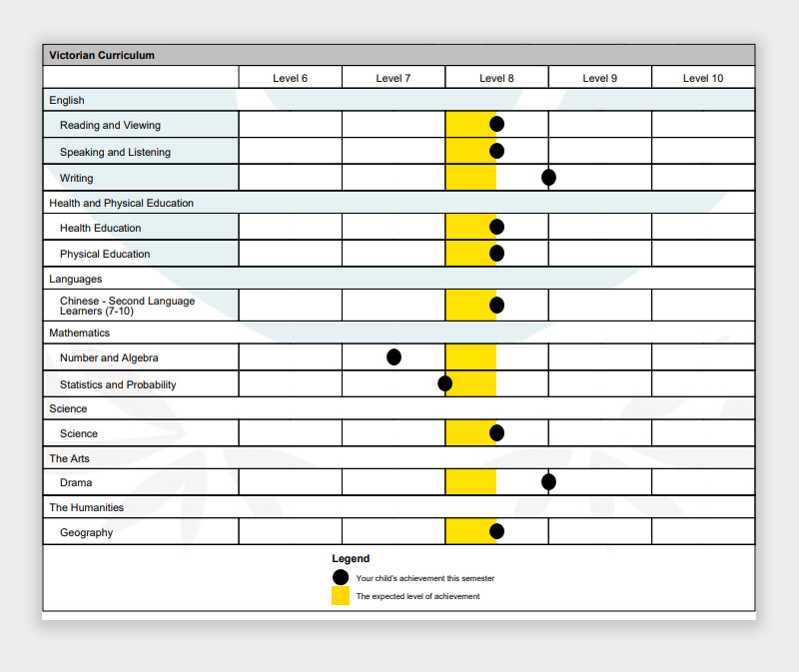Select The Humanities section heading
Viewport: 799px width, 672px height.
click(x=87, y=507)
